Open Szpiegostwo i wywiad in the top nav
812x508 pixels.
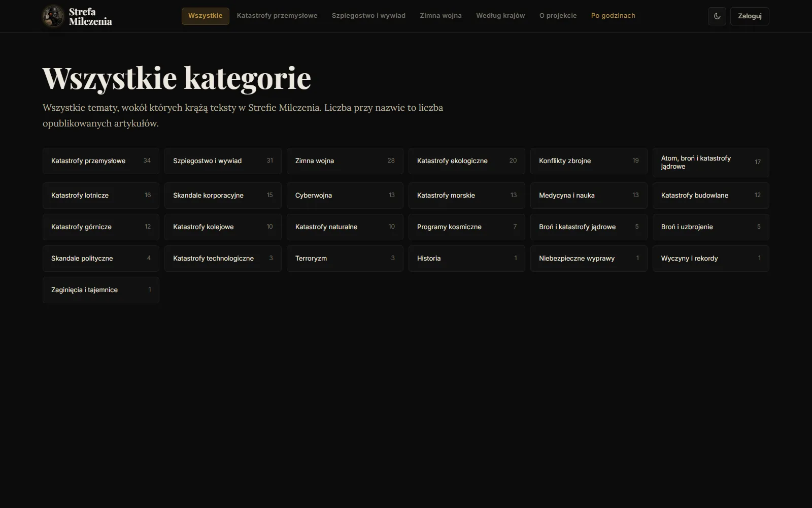click(368, 16)
